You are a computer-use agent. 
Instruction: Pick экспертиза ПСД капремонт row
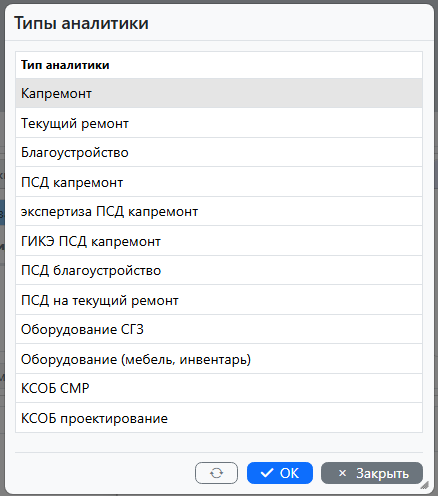[219, 211]
